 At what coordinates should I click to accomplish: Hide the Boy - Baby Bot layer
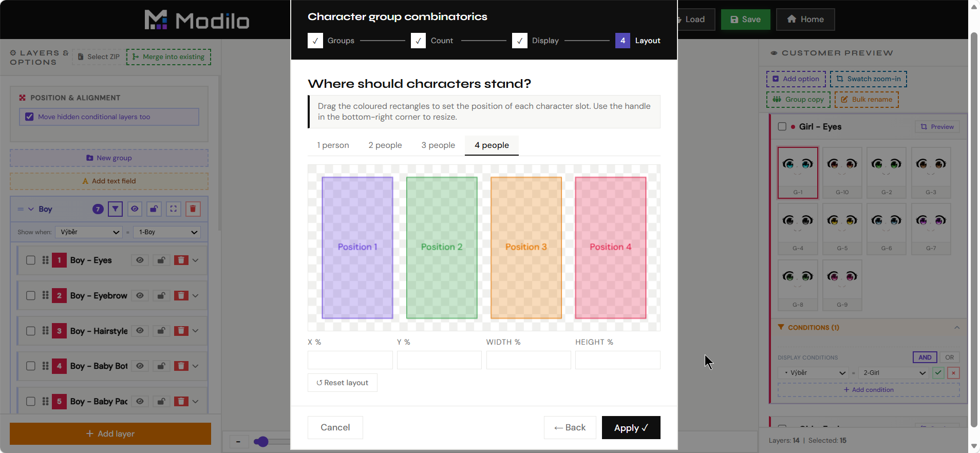140,366
